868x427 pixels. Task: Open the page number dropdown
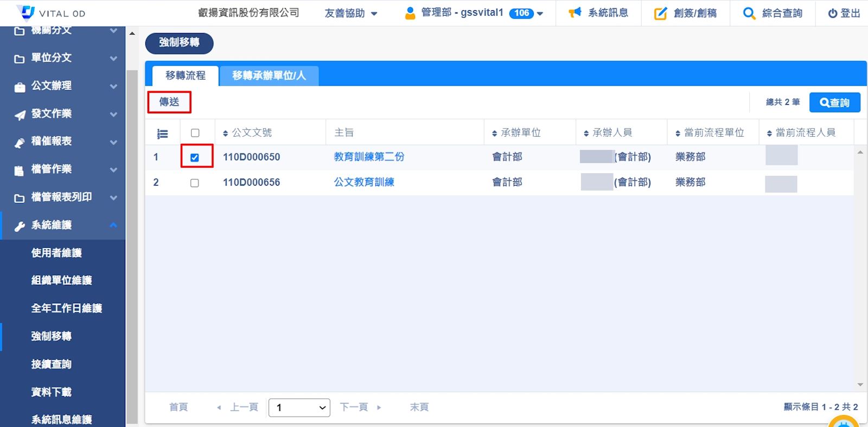[x=299, y=407]
